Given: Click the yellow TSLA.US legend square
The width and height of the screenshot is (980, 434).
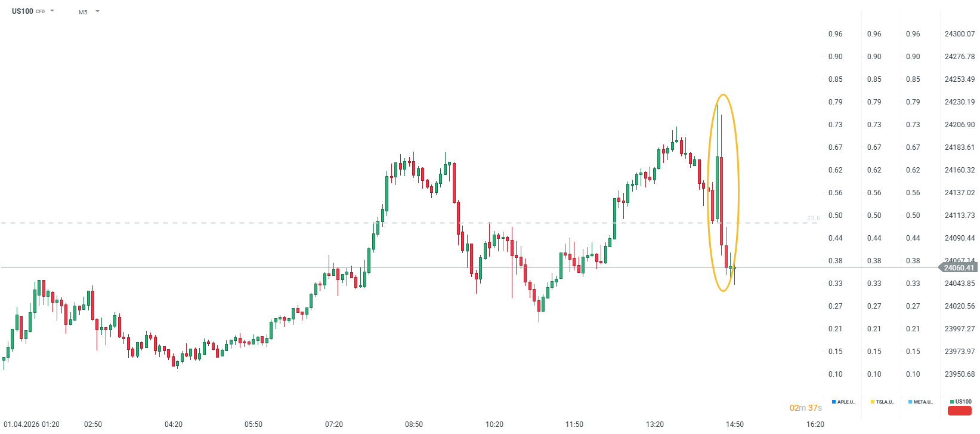Looking at the screenshot, I should click(x=873, y=402).
